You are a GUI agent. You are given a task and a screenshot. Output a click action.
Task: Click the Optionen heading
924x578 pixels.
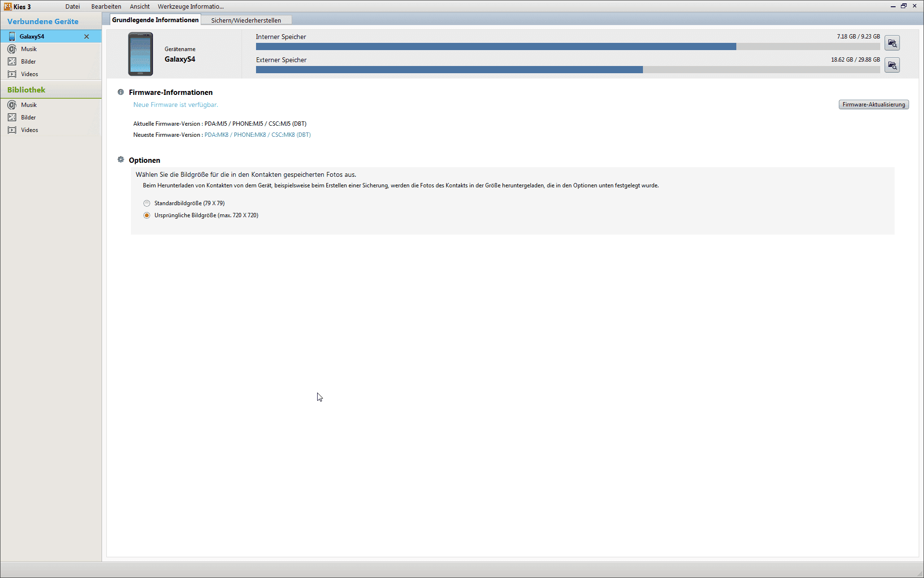pyautogui.click(x=144, y=160)
